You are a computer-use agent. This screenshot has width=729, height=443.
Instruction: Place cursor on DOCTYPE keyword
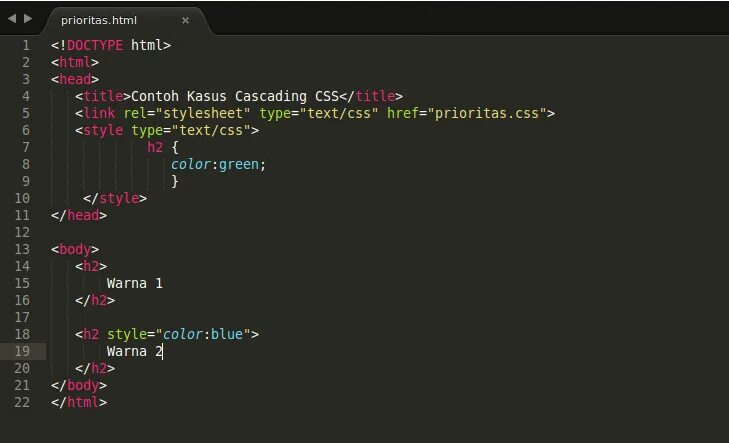click(95, 46)
